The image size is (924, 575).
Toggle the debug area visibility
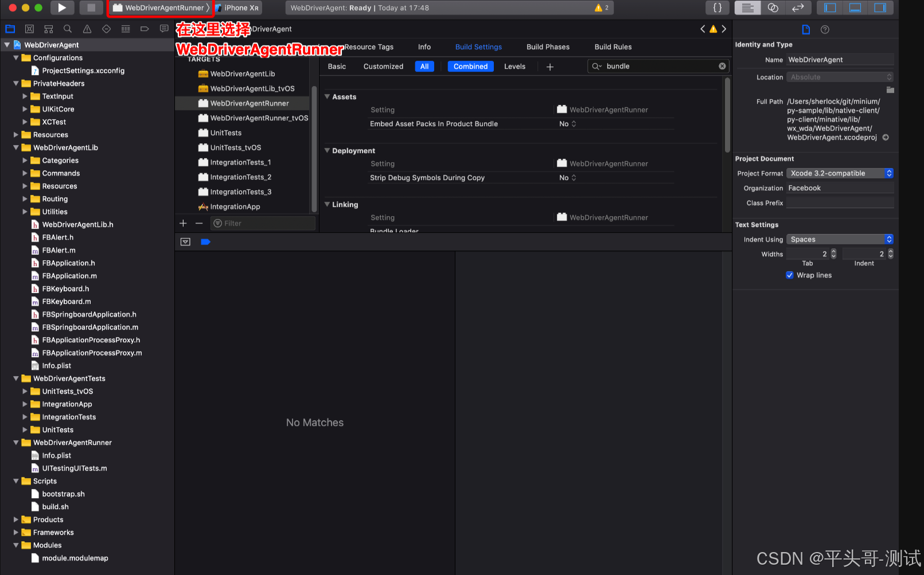click(855, 7)
